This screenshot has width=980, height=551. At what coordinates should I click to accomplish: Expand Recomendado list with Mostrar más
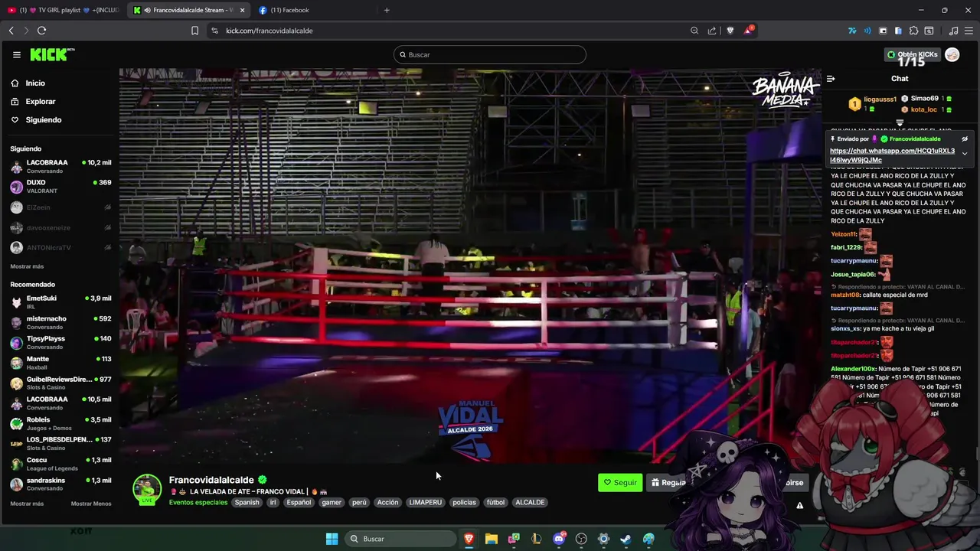pos(27,504)
